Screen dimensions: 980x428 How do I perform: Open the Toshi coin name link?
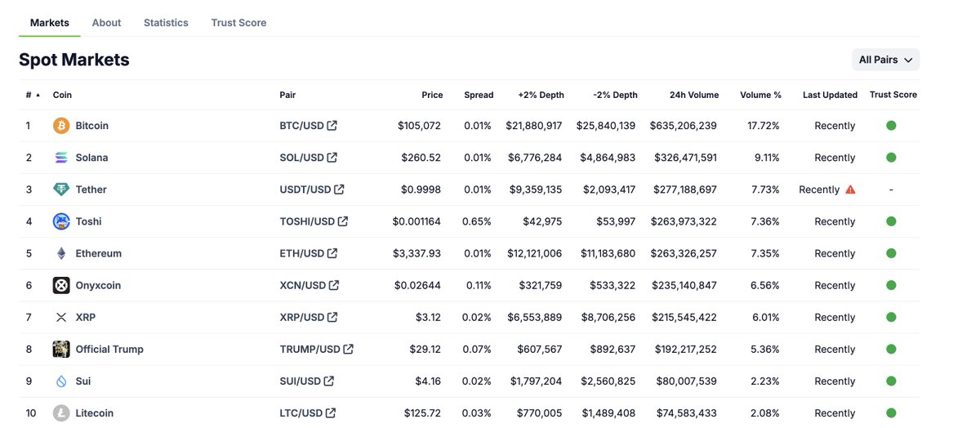(x=88, y=221)
